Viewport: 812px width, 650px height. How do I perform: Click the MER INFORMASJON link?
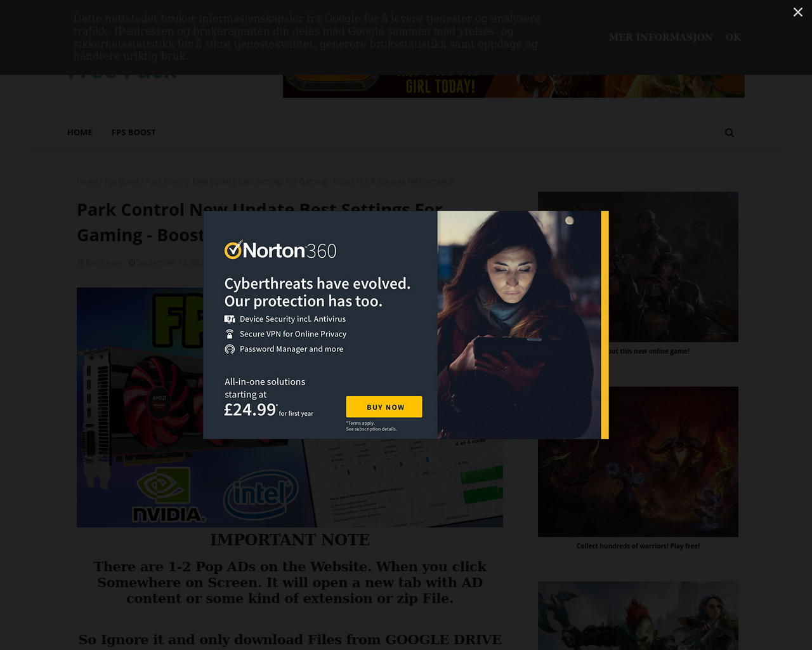pos(660,37)
